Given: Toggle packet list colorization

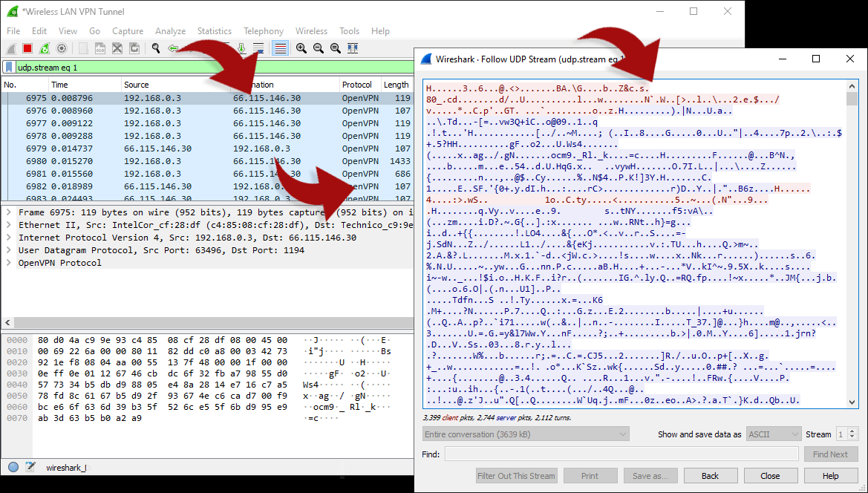Looking at the screenshot, I should pos(281,49).
